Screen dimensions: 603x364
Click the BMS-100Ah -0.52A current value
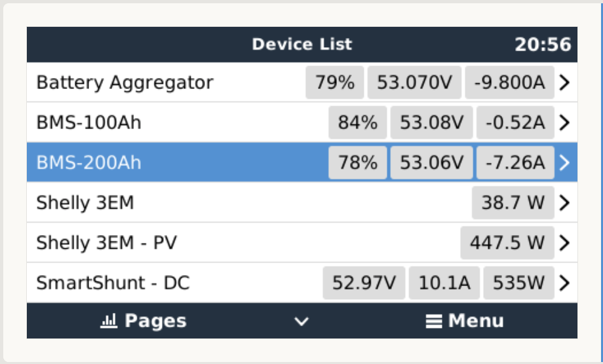515,123
